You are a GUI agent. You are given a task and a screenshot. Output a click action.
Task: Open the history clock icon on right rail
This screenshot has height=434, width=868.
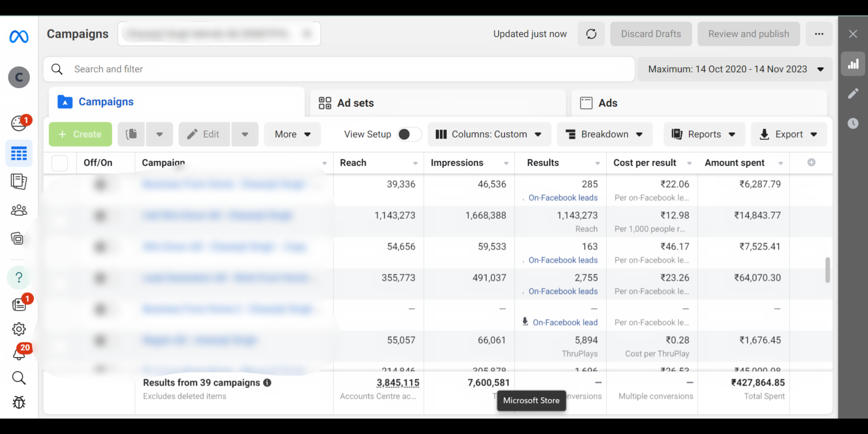pyautogui.click(x=853, y=123)
